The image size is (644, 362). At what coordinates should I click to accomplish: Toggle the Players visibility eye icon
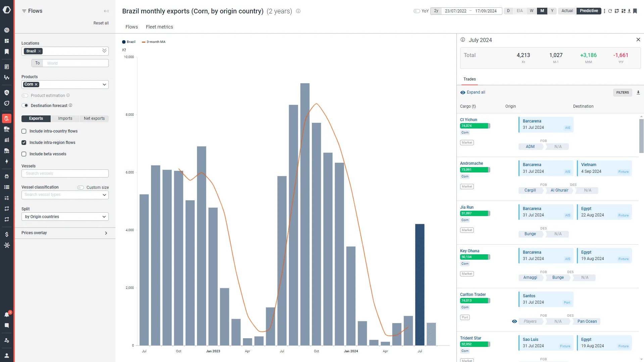coord(514,321)
